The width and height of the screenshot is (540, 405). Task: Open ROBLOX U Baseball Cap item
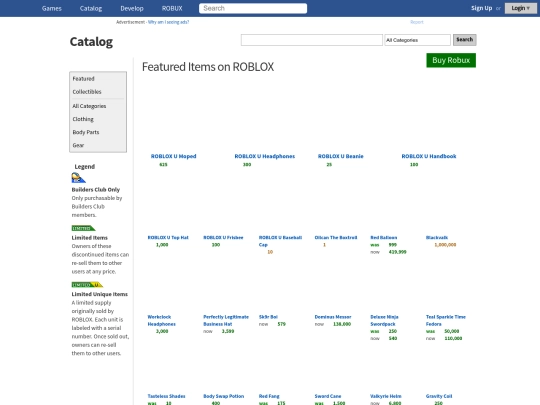pos(280,241)
